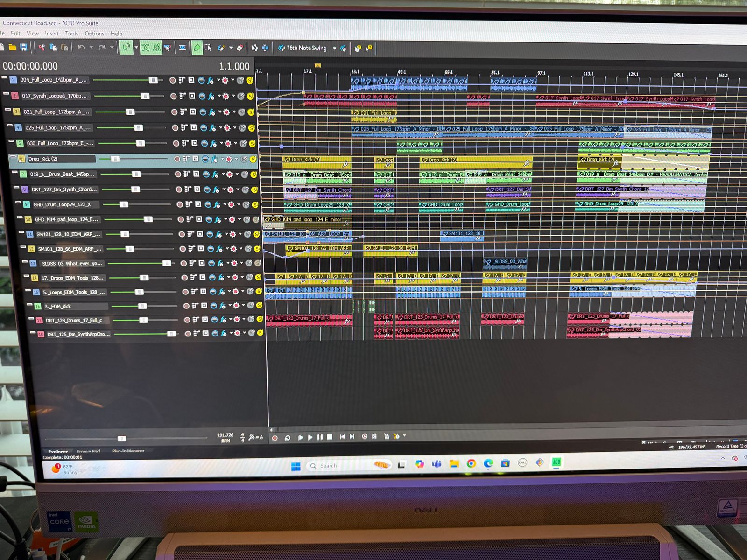Click volume slider handle on 030_Full_Loop track
This screenshot has height=560, width=747.
140,143
